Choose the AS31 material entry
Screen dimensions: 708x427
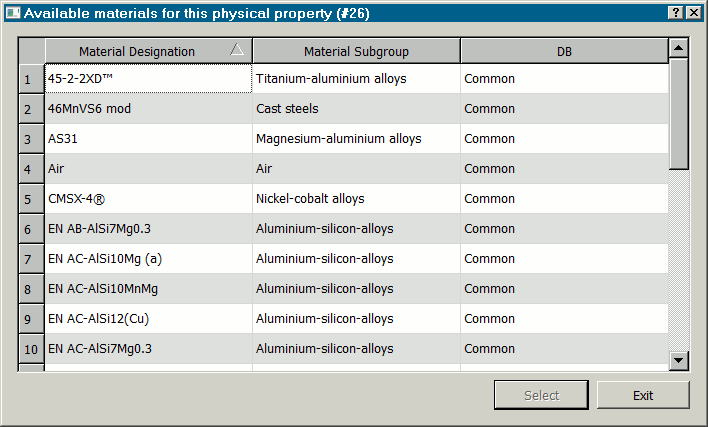pos(147,139)
